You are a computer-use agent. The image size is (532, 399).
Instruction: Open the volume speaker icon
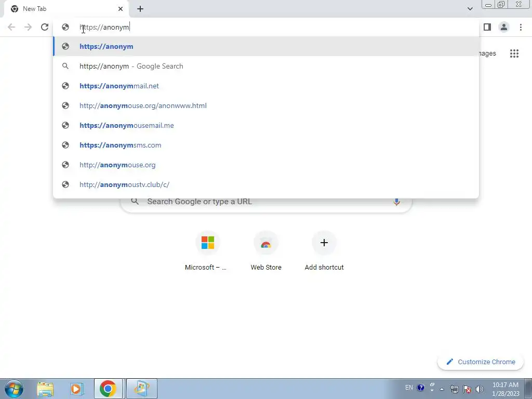pos(480,389)
